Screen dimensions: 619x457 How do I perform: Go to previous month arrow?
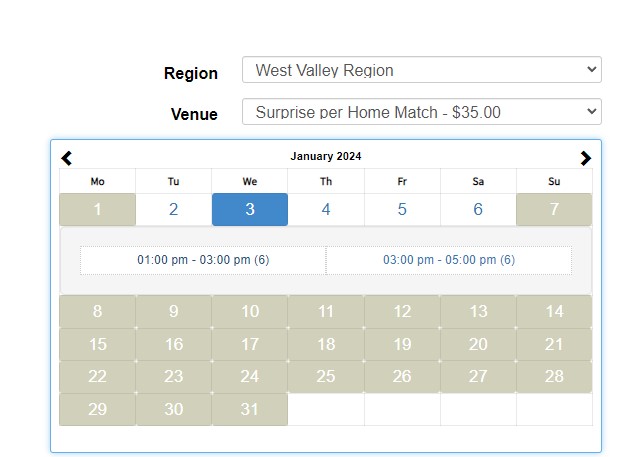(67, 158)
